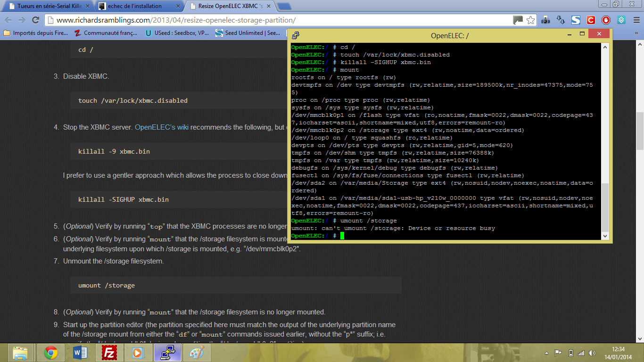Click 'Device or resource busy' error line

(x=393, y=228)
